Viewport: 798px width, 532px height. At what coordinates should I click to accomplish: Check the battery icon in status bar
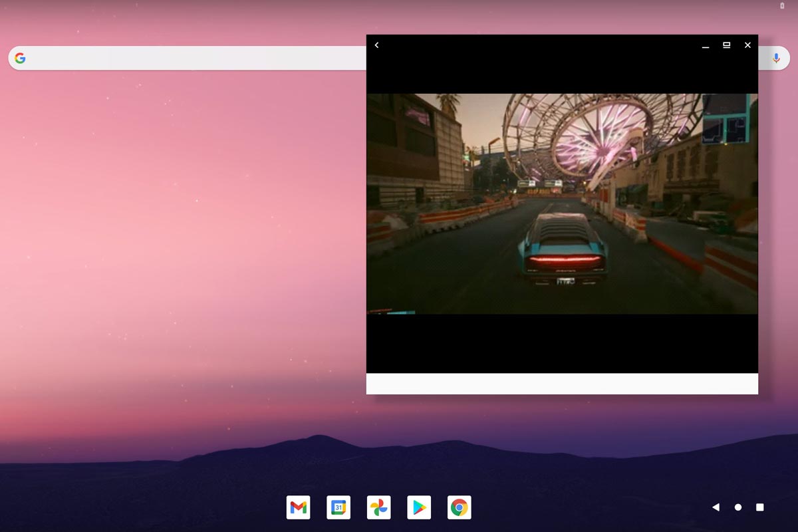(782, 6)
